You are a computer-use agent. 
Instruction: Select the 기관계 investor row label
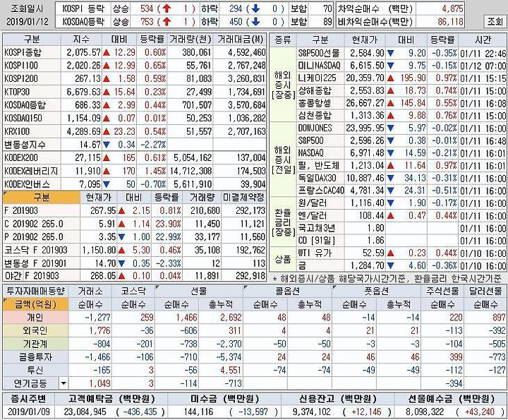point(35,344)
